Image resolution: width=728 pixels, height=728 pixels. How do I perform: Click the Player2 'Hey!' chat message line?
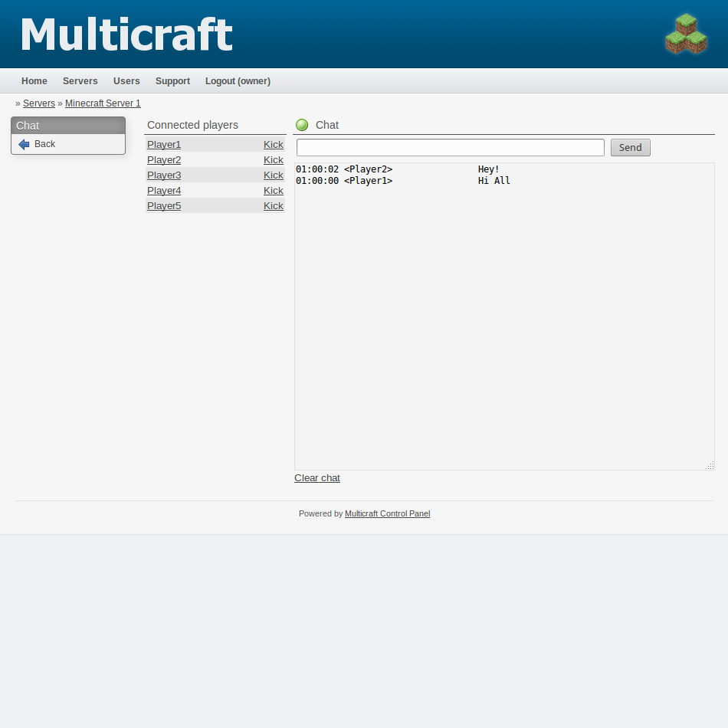pos(398,169)
